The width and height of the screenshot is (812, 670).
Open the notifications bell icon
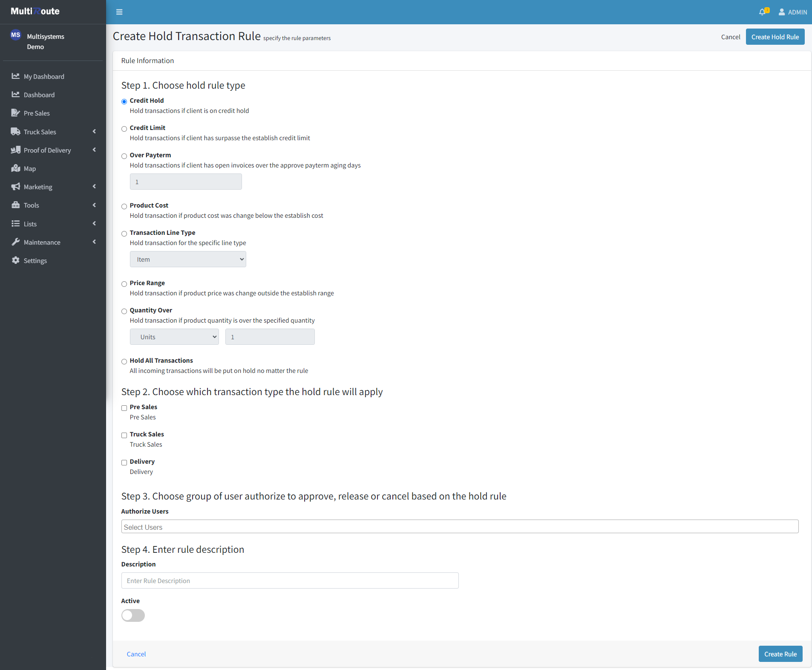click(762, 12)
